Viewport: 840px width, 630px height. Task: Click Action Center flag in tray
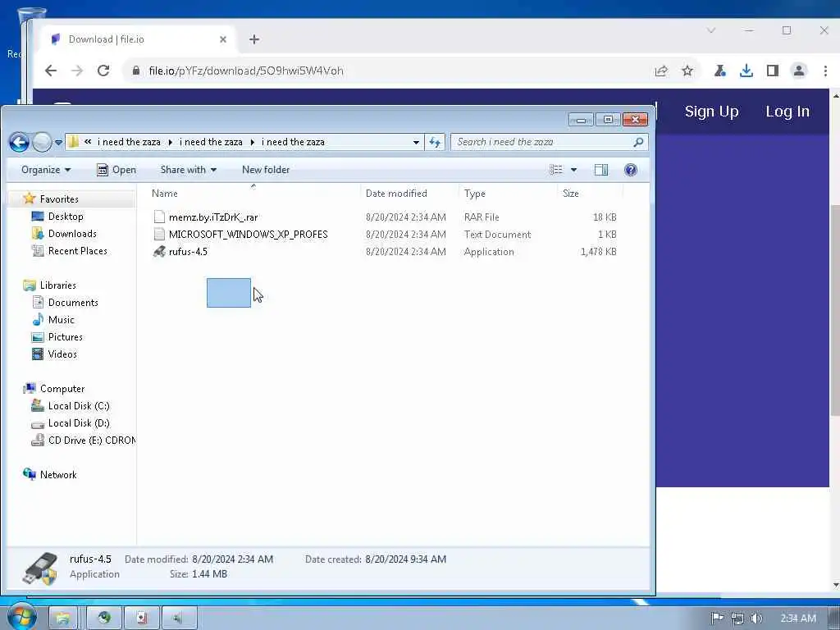coord(717,619)
